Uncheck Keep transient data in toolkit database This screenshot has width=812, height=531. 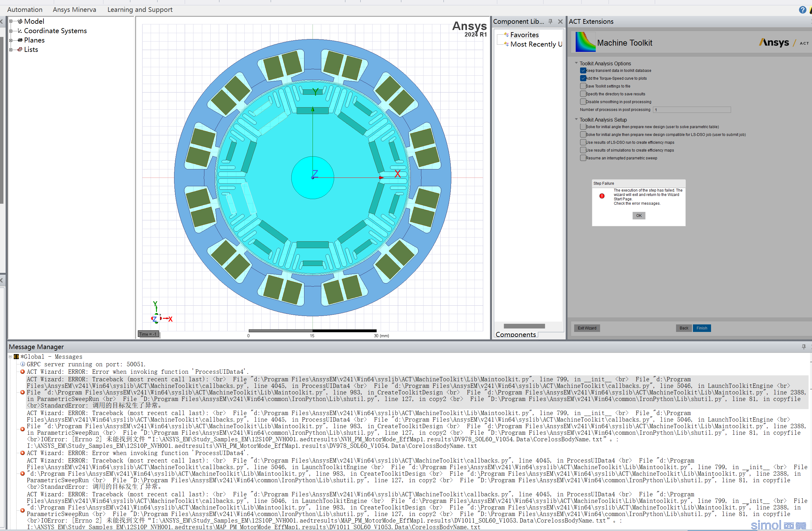coord(583,71)
